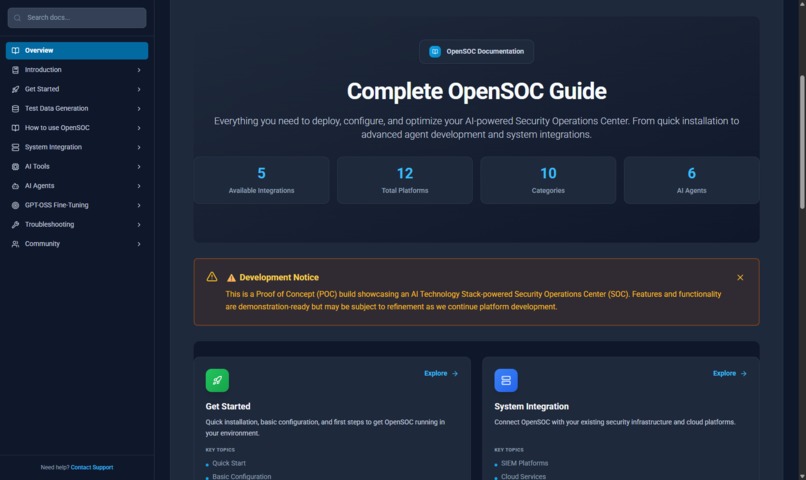Image resolution: width=806 pixels, height=480 pixels.
Task: Expand the Get Started sidebar chevron
Action: coord(139,89)
